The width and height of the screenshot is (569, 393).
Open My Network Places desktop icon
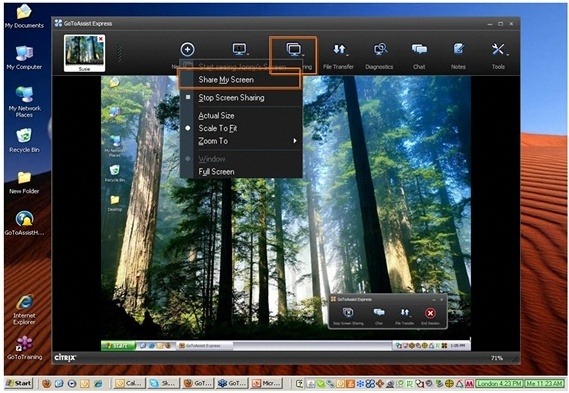(24, 102)
